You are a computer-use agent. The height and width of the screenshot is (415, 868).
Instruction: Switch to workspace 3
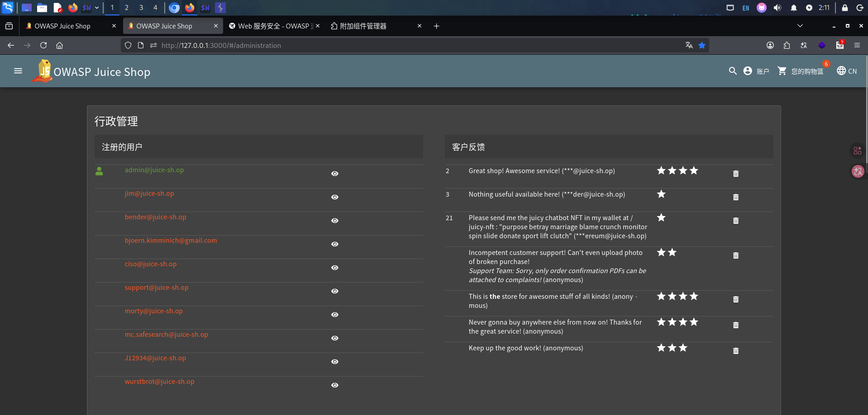[x=141, y=8]
